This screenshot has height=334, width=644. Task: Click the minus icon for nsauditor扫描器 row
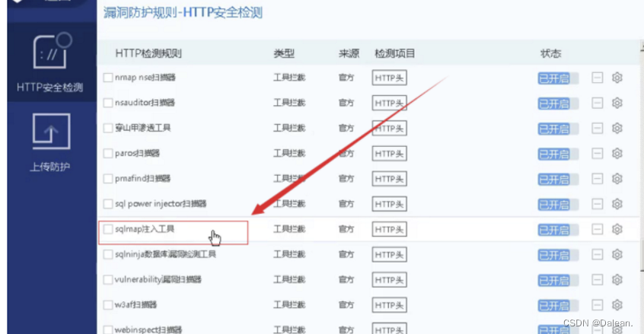pos(598,103)
